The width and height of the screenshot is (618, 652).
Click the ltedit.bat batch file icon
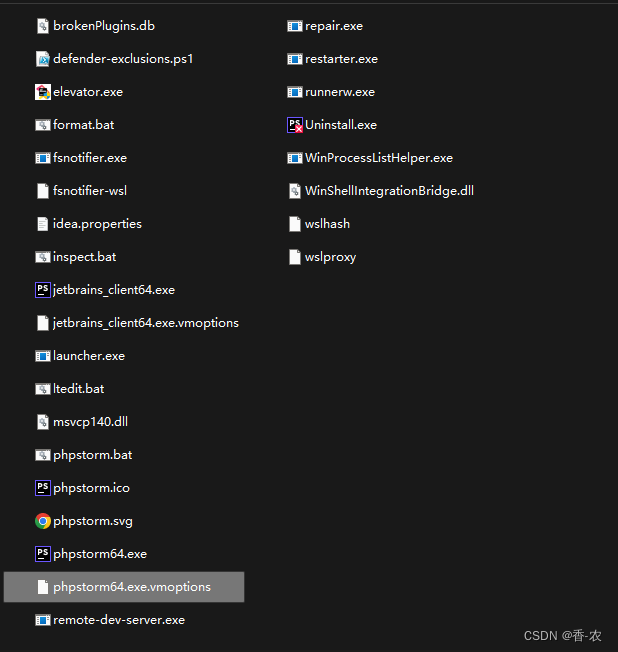click(43, 389)
